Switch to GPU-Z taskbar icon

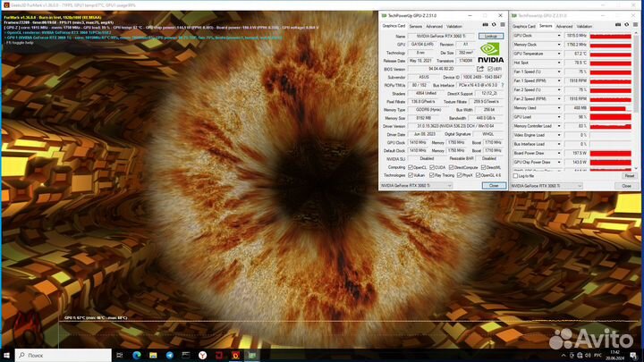click(x=252, y=355)
